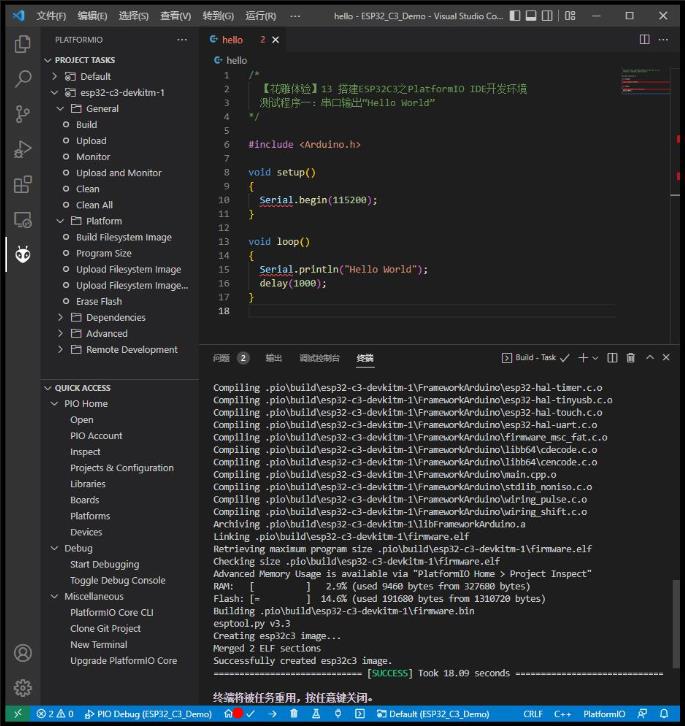Image resolution: width=685 pixels, height=726 pixels.
Task: Open the 运行(R) menu
Action: 261,16
